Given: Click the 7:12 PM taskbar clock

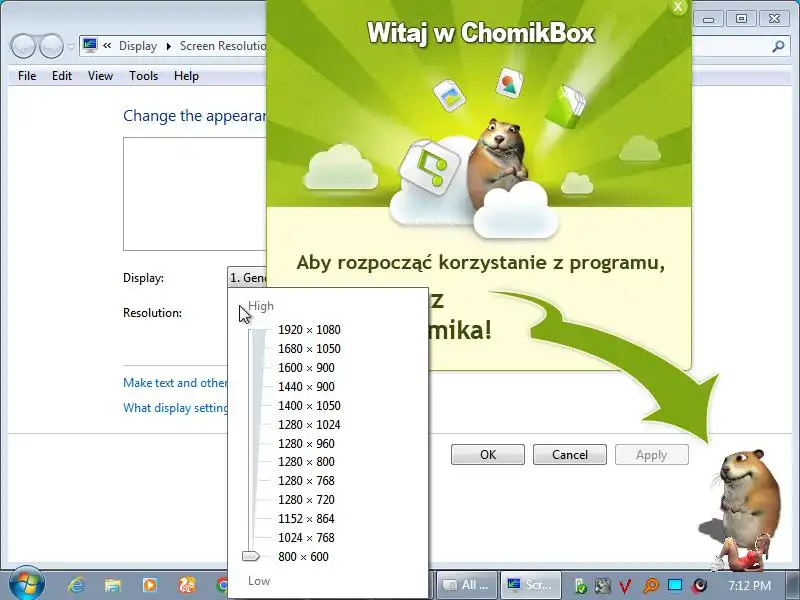Looking at the screenshot, I should tap(749, 585).
